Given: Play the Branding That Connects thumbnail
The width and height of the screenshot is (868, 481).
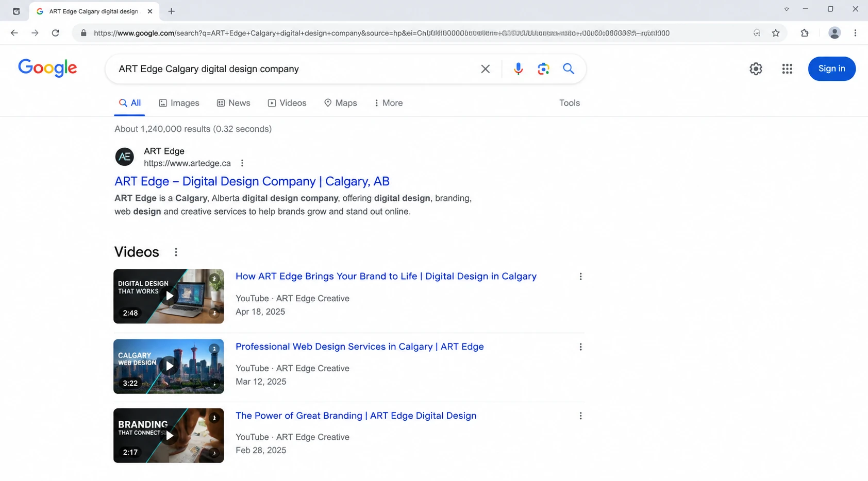Looking at the screenshot, I should [169, 436].
